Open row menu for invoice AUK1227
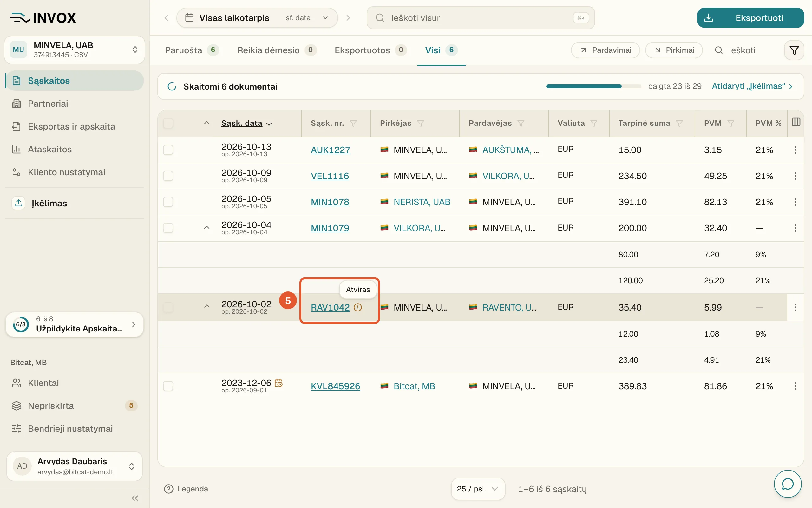This screenshot has height=508, width=812. (x=795, y=150)
